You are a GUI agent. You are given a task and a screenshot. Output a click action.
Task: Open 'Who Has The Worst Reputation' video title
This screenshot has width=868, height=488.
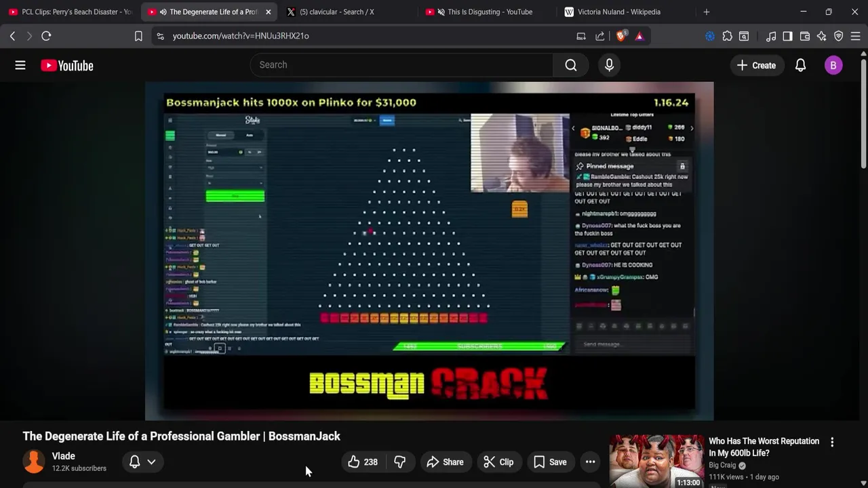point(764,447)
